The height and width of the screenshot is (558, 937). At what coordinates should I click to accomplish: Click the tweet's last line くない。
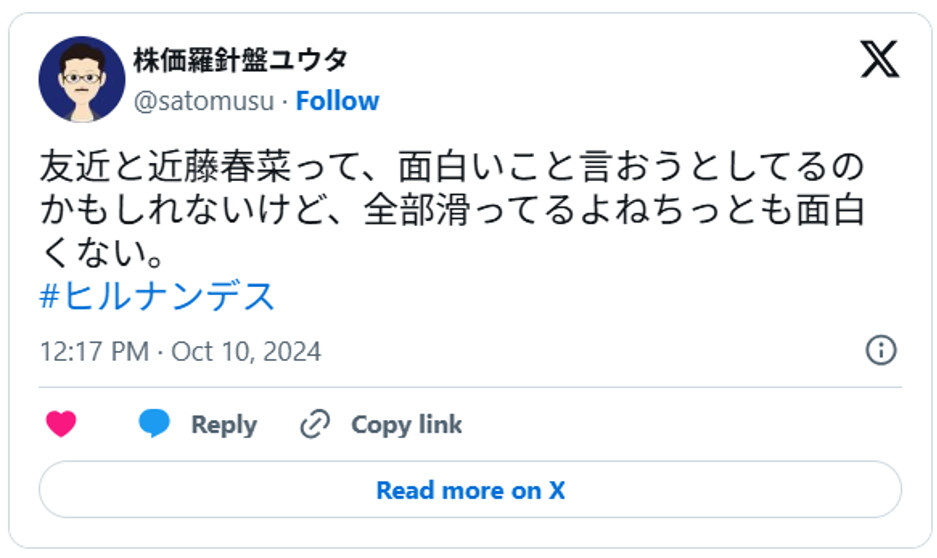102,254
